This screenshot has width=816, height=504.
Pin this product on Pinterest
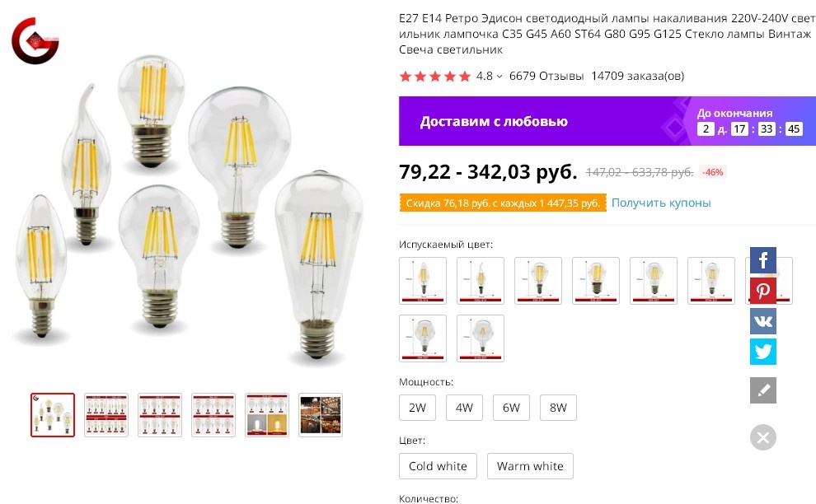coord(762,291)
